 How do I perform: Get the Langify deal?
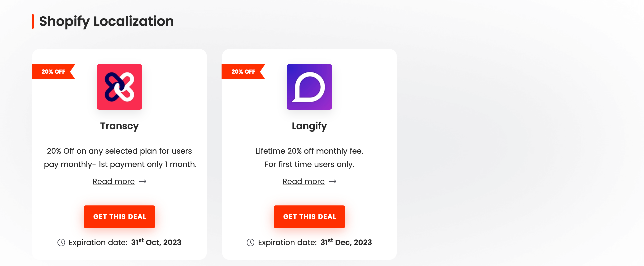click(309, 217)
